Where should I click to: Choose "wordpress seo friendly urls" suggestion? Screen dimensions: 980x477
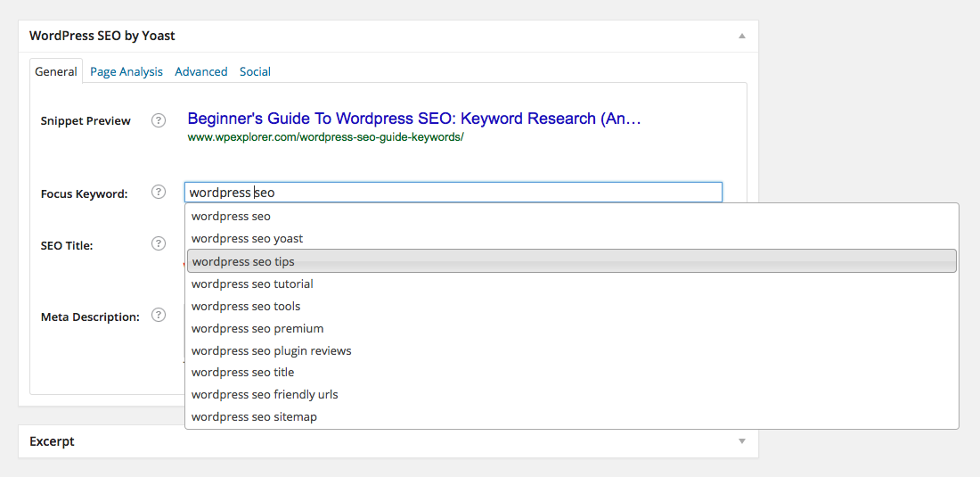click(x=572, y=394)
